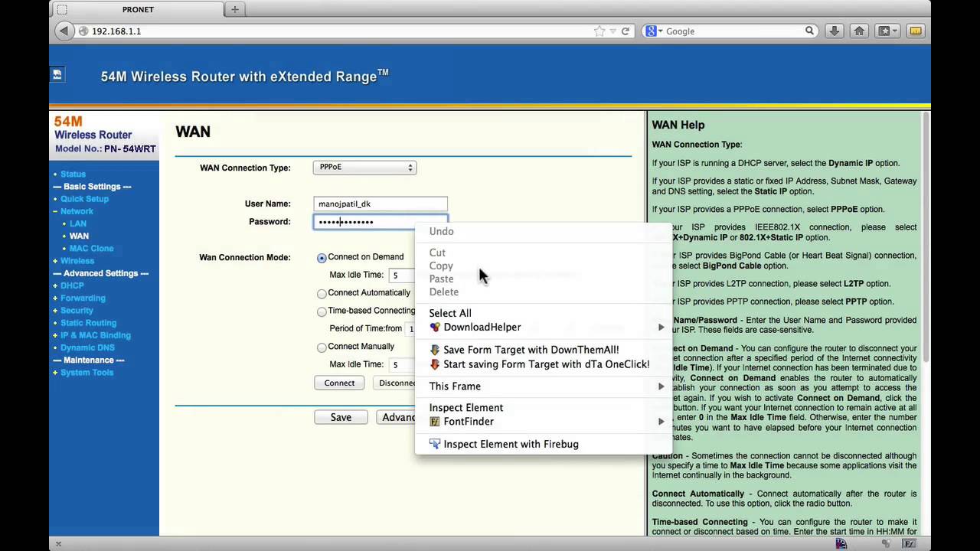Click the Max Idle Time field under Connect on Demand
The width and height of the screenshot is (980, 551).
[x=401, y=275]
